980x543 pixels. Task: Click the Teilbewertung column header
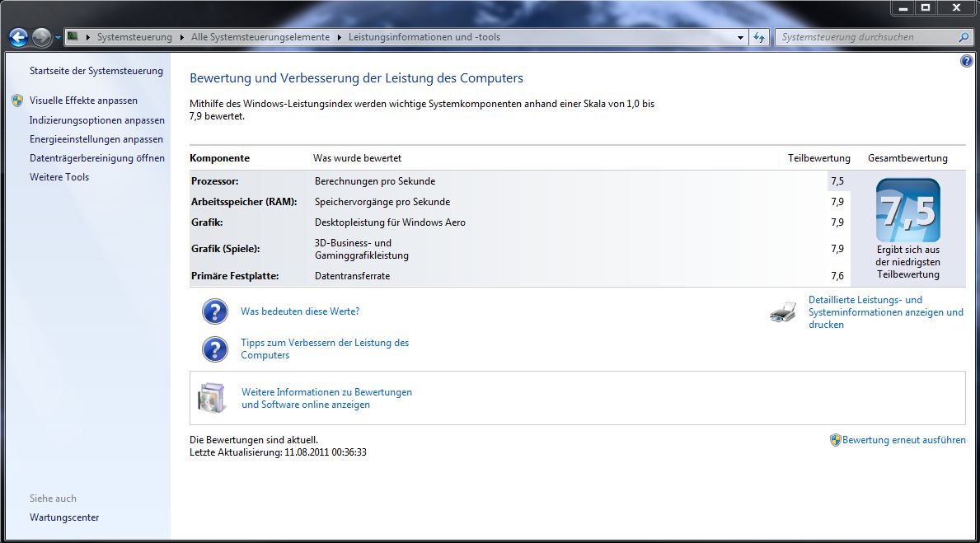pyautogui.click(x=818, y=158)
